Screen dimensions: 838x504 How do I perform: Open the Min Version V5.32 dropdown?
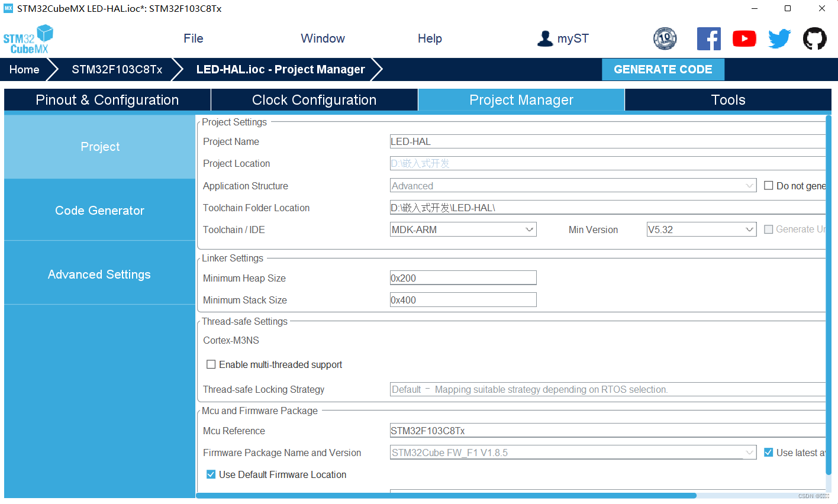click(x=701, y=230)
